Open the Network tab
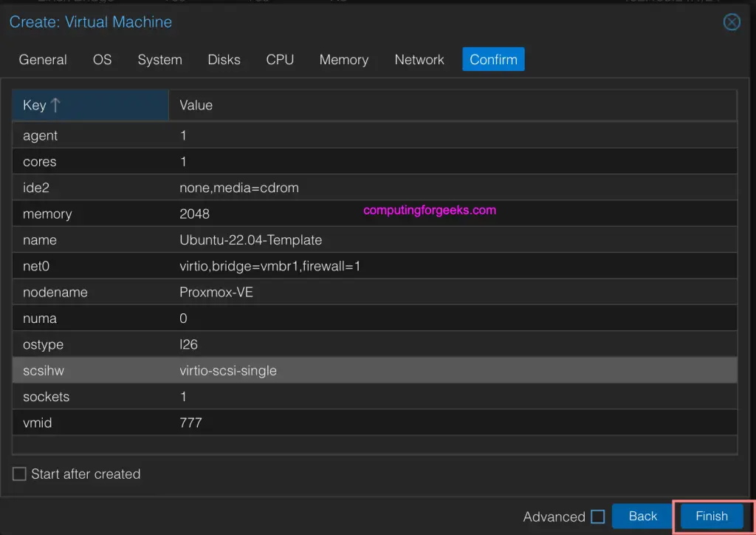This screenshot has height=535, width=756. click(419, 59)
